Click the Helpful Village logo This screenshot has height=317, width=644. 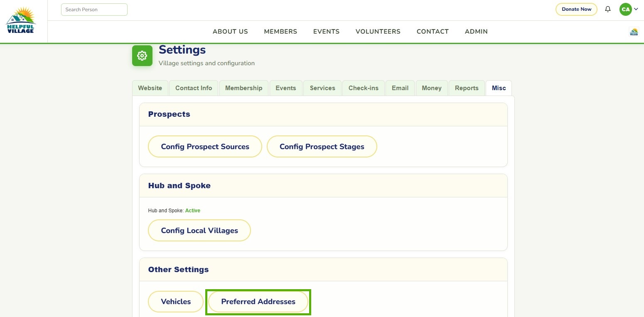(21, 20)
